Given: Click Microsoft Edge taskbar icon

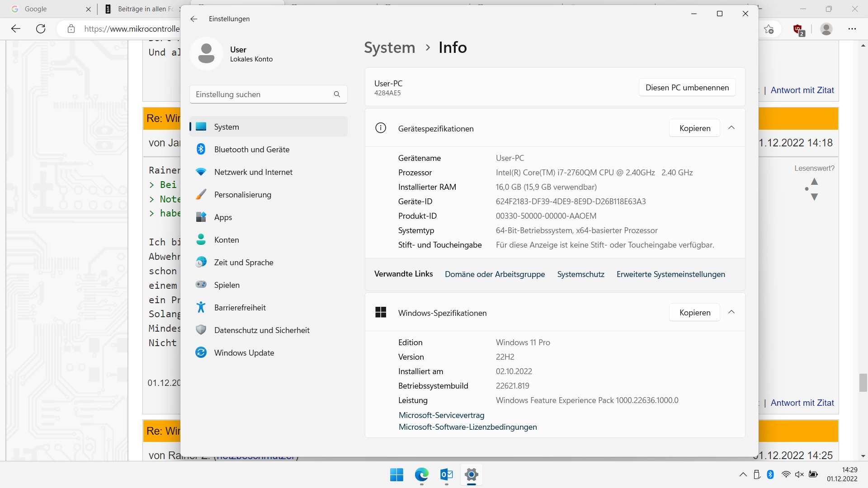Looking at the screenshot, I should click(421, 475).
